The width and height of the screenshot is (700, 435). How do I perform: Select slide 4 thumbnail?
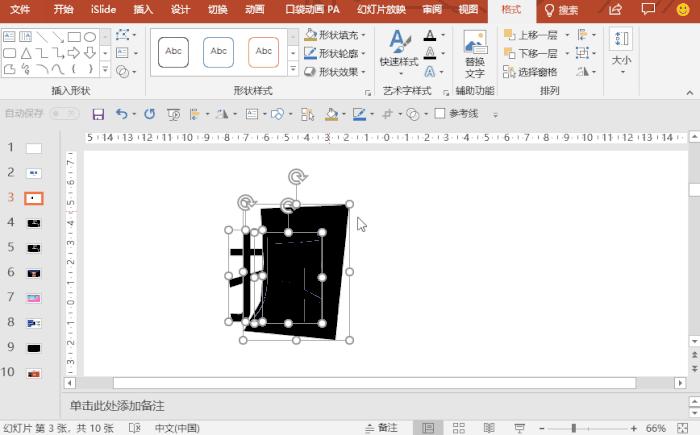(34, 223)
